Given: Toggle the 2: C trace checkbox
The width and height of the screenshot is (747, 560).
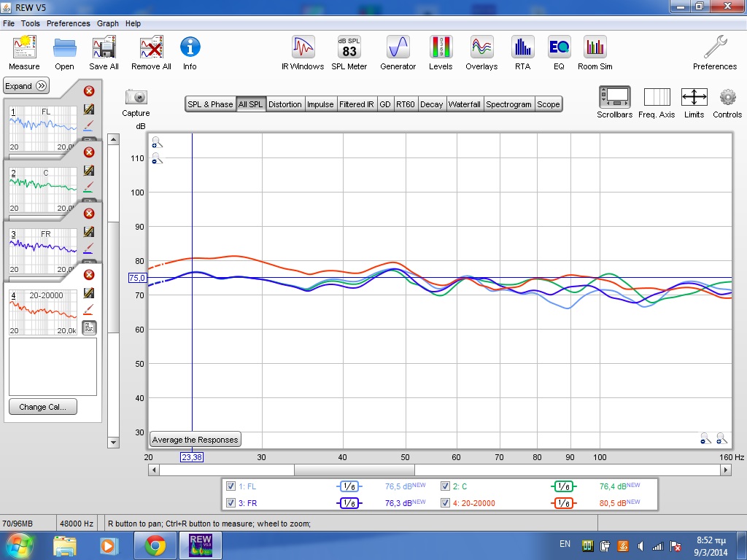Looking at the screenshot, I should [445, 486].
